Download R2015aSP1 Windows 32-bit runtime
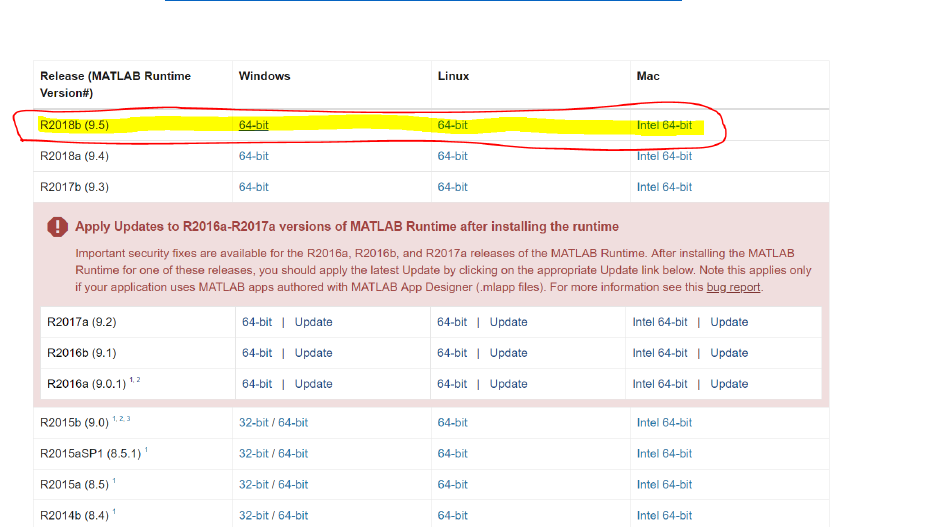Screen dimensions: 937x527 [x=253, y=454]
